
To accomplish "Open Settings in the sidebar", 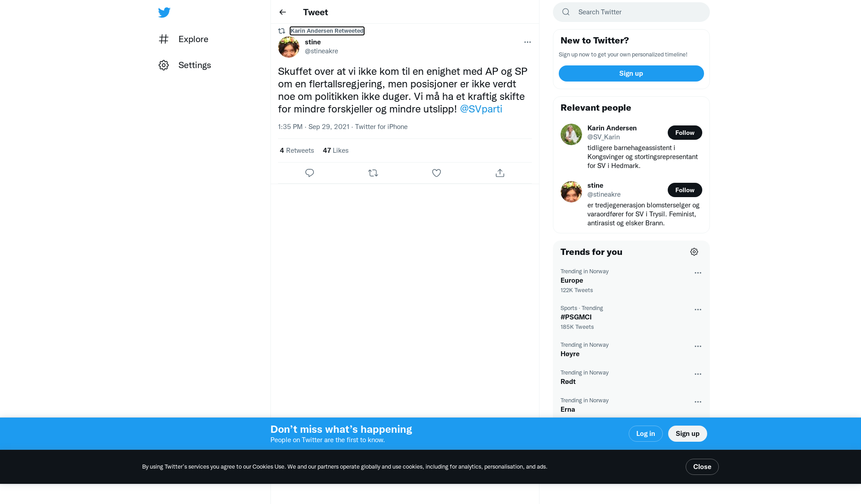I will point(185,65).
